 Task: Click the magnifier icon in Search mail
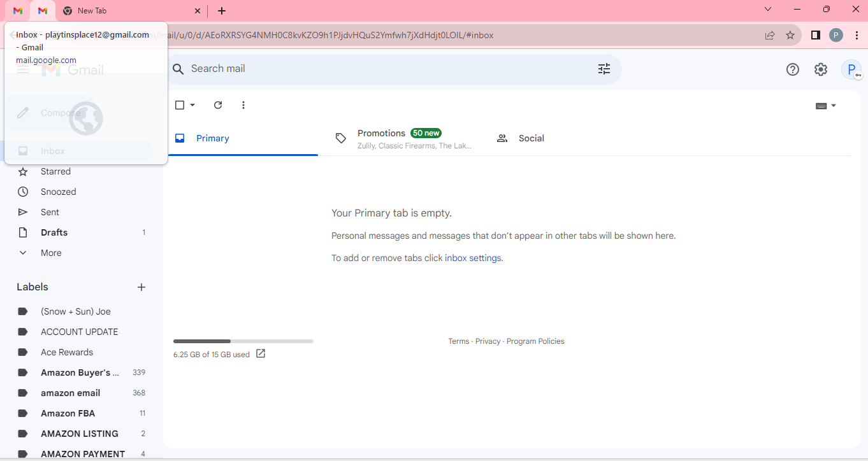click(x=178, y=69)
